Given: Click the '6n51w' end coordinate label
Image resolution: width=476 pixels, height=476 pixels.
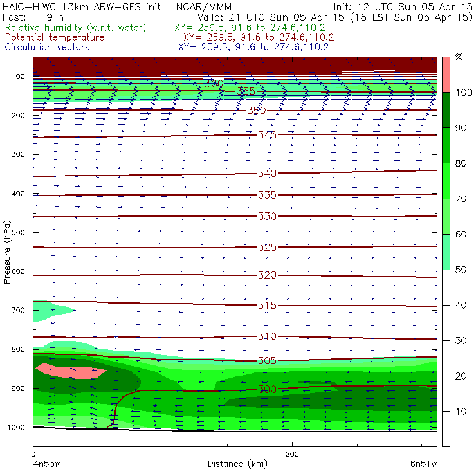Looking at the screenshot, I should tap(423, 464).
